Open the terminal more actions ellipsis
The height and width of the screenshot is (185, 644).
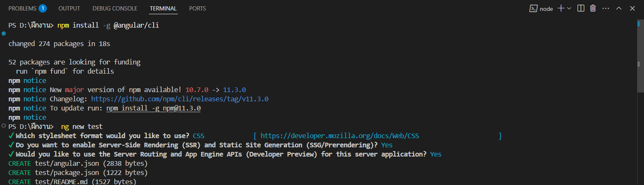click(x=606, y=8)
